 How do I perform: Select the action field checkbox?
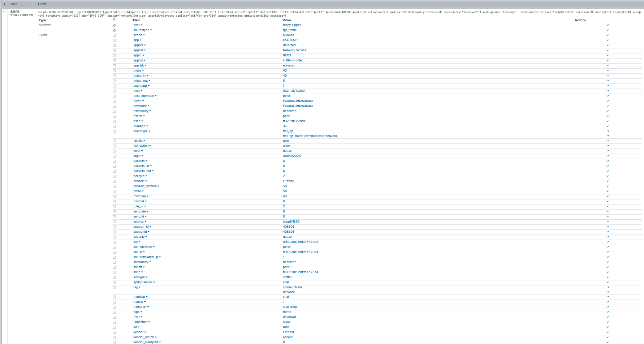[114, 35]
